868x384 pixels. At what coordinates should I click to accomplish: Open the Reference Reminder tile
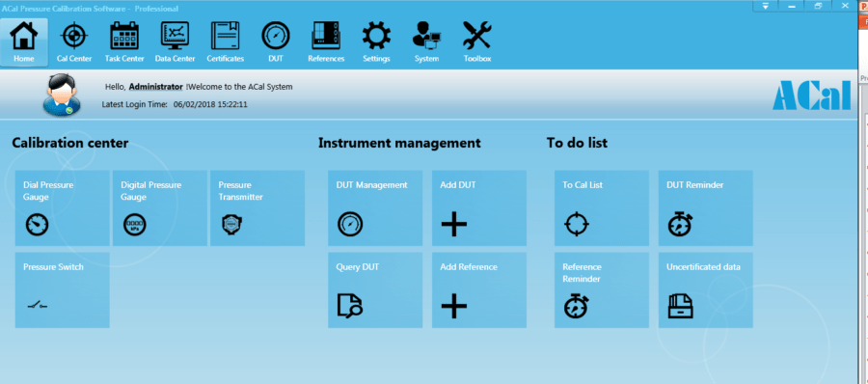pos(602,289)
